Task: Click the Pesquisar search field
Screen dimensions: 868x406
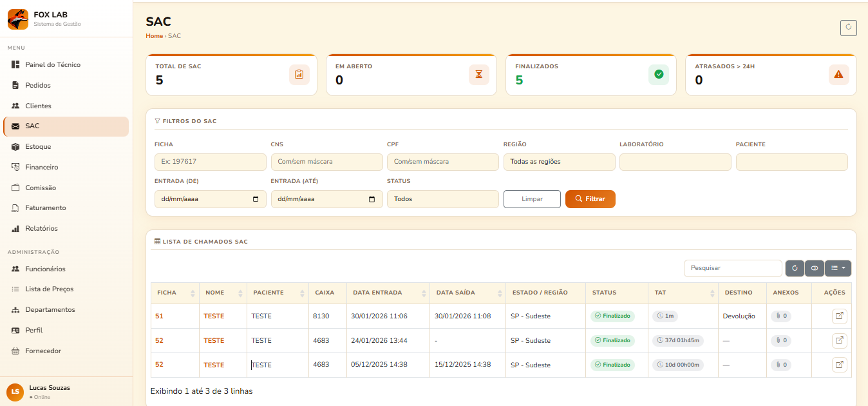Action: (732, 268)
